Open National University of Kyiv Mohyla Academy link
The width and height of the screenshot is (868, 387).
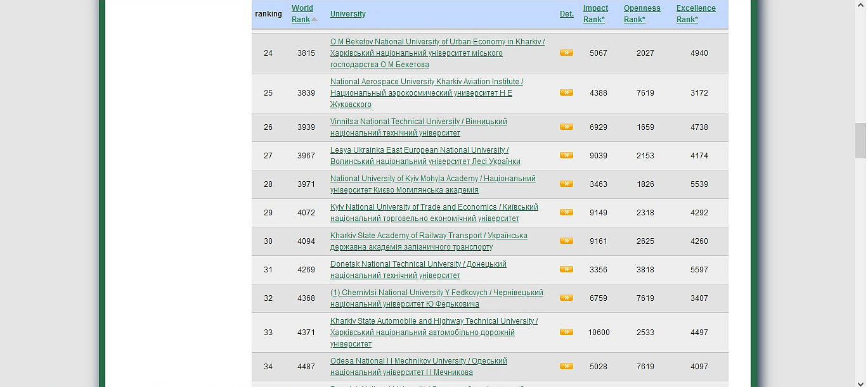coord(433,184)
